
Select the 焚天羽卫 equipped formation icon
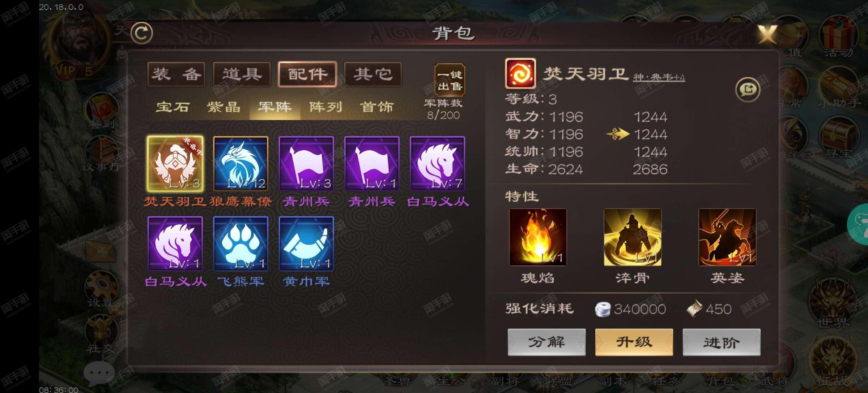point(175,164)
